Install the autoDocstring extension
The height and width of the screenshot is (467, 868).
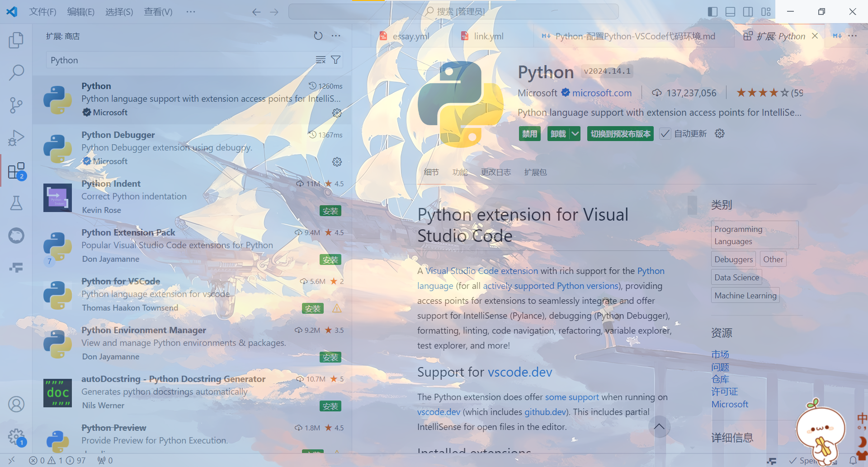point(330,406)
